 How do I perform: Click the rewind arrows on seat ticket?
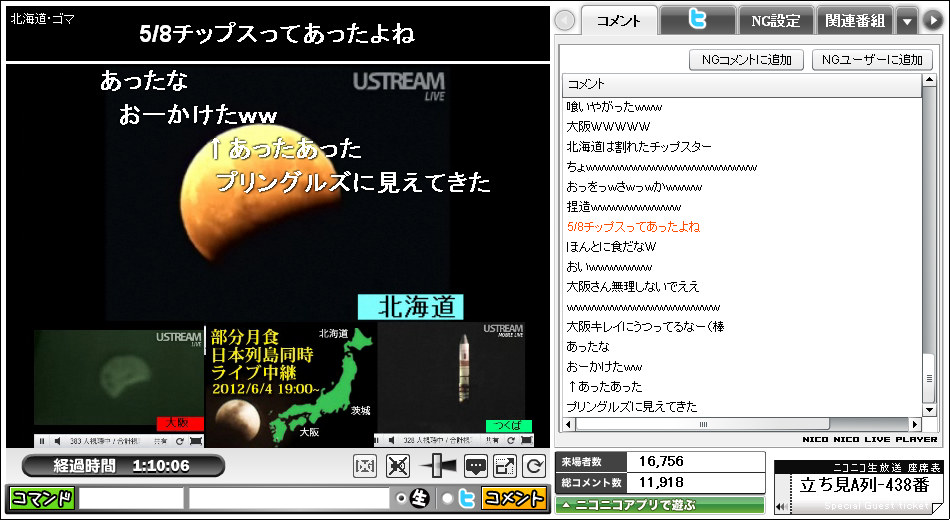pos(781,507)
